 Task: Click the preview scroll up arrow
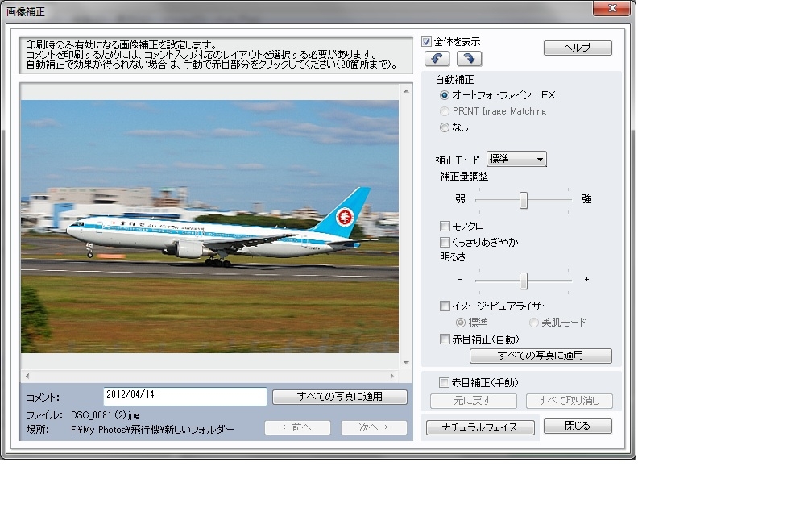pyautogui.click(x=406, y=91)
